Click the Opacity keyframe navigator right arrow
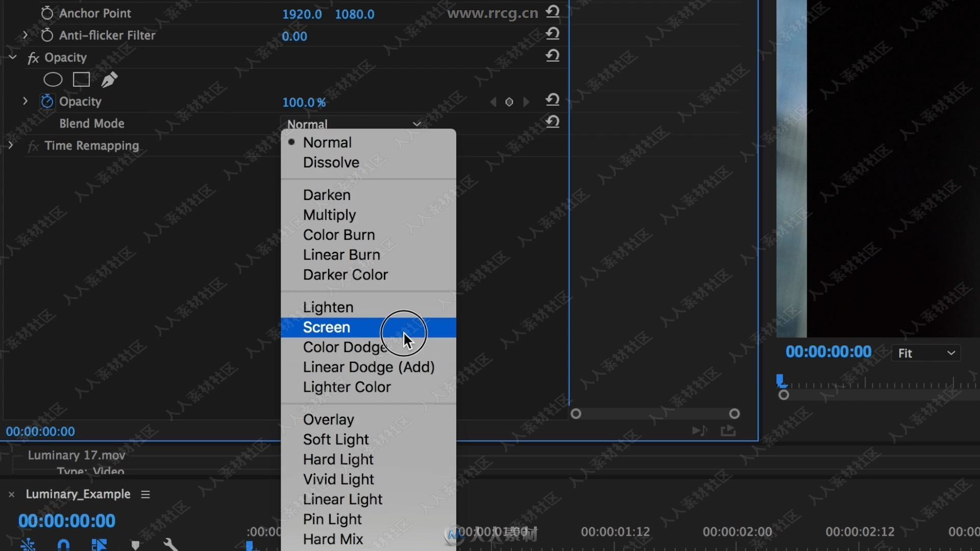Screen dimensions: 980x551 point(525,102)
